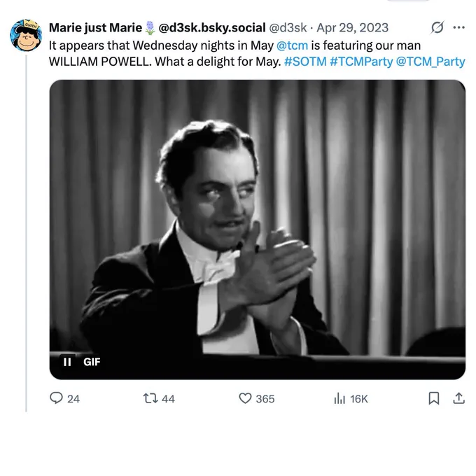476x476 pixels.
Task: Open the #SOTM hashtag
Action: click(x=305, y=62)
